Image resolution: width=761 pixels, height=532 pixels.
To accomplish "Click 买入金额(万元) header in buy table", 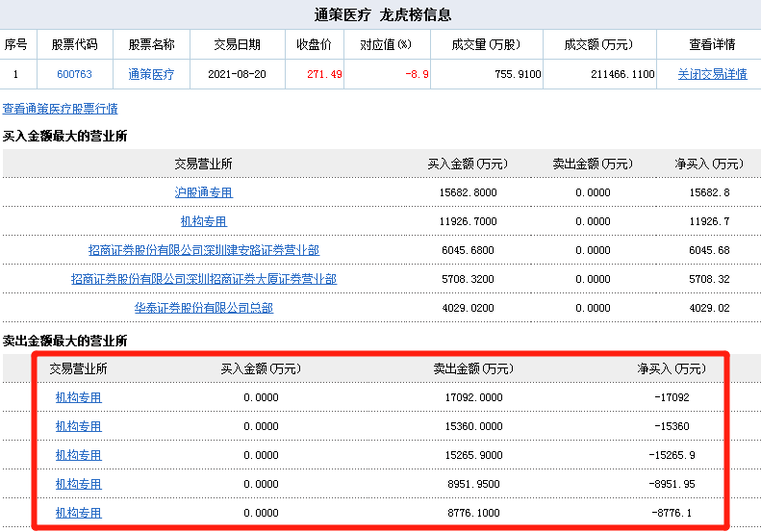I will pyautogui.click(x=468, y=165).
